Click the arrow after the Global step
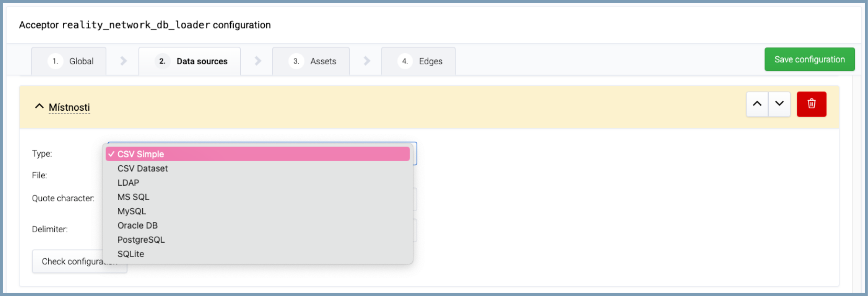The height and width of the screenshot is (296, 868). tap(123, 61)
